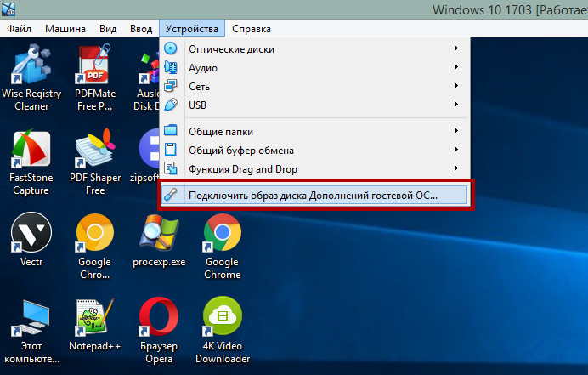The height and width of the screenshot is (375, 588).
Task: Expand Общие папки submenu arrow
Action: tap(456, 131)
